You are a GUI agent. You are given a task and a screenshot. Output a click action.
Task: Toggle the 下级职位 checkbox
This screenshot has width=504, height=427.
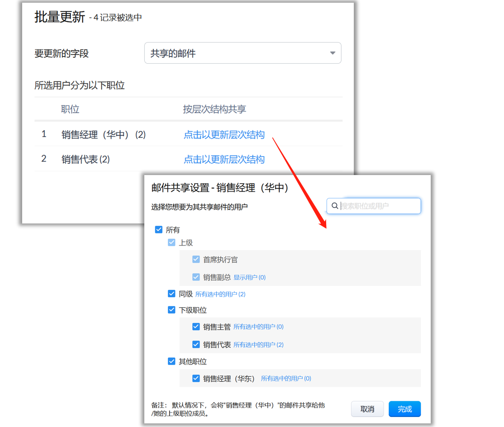[171, 310]
